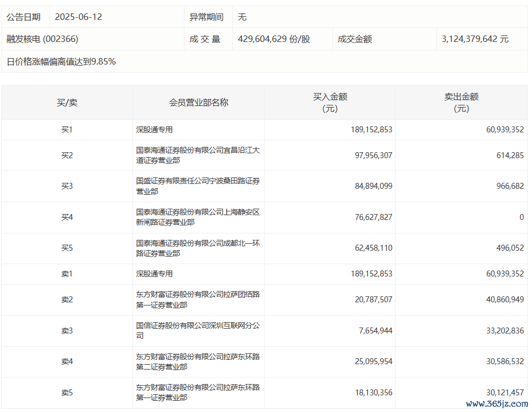Select sell amount 33,202,836
This screenshot has width=532, height=412.
(x=505, y=331)
